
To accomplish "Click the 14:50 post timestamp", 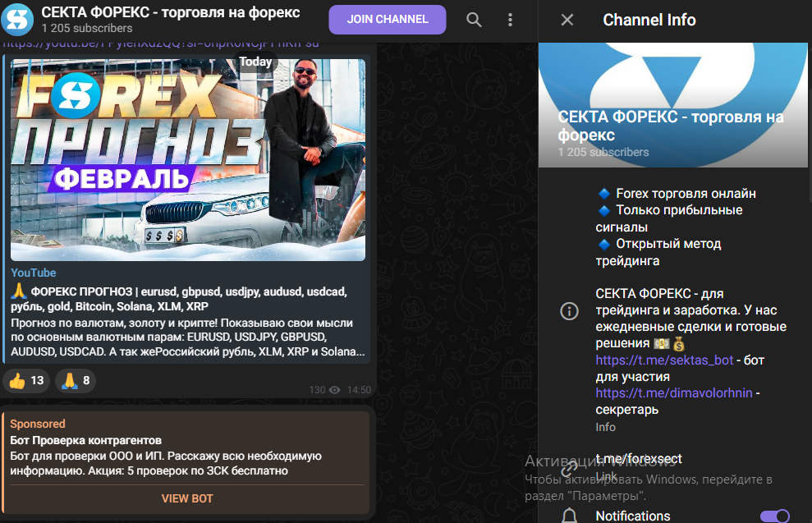I will (359, 390).
